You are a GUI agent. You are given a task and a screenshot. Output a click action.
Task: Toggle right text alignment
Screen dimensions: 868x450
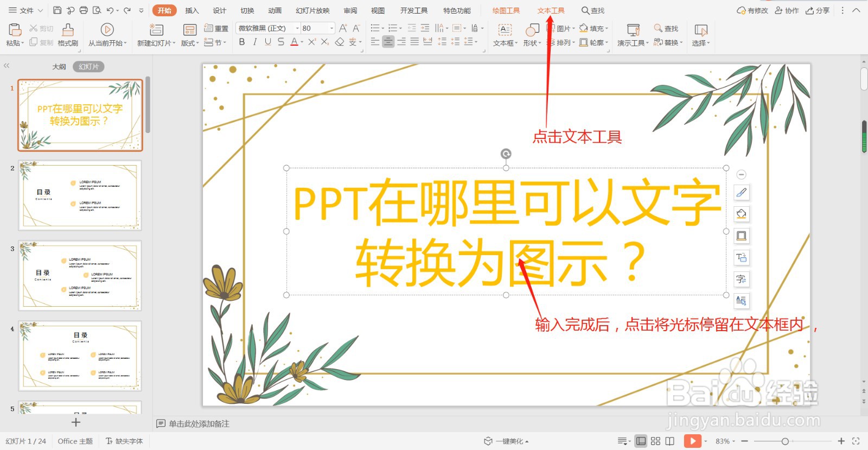[401, 42]
